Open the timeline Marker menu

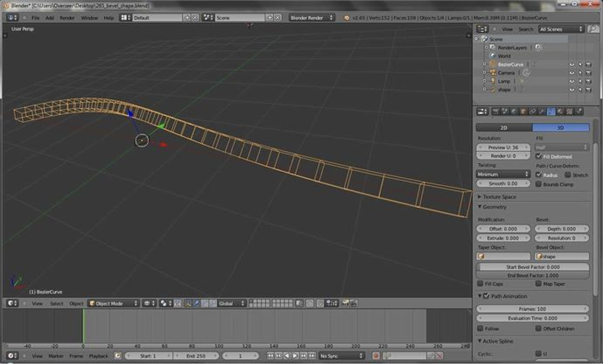56,356
